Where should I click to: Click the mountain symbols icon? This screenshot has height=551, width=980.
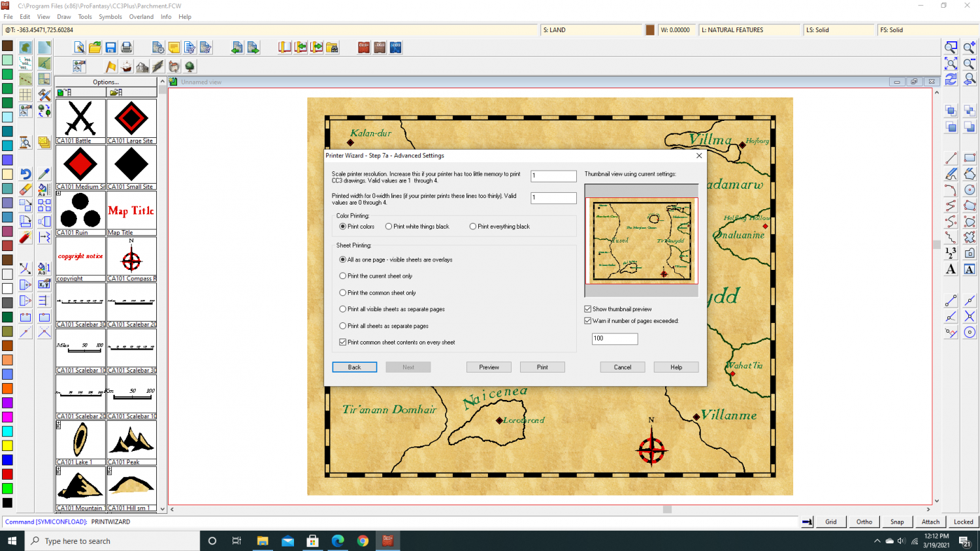(x=142, y=67)
